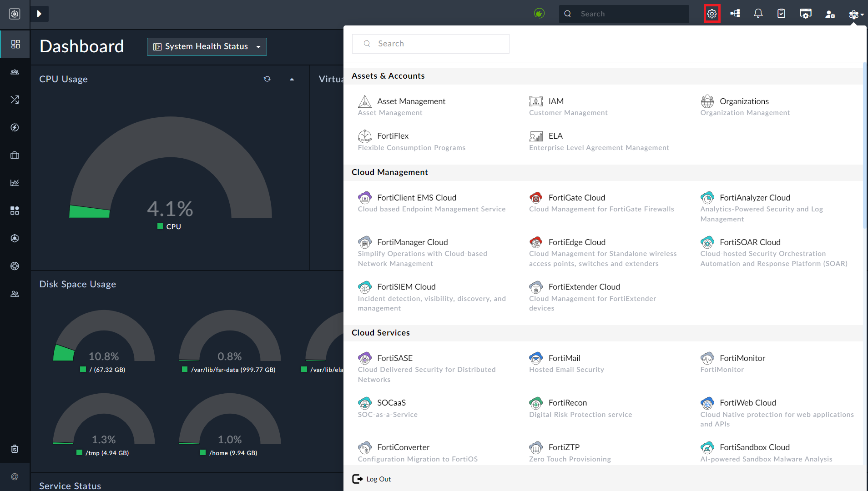This screenshot has width=868, height=491.
Task: Click Log Out at panel bottom
Action: 378,479
